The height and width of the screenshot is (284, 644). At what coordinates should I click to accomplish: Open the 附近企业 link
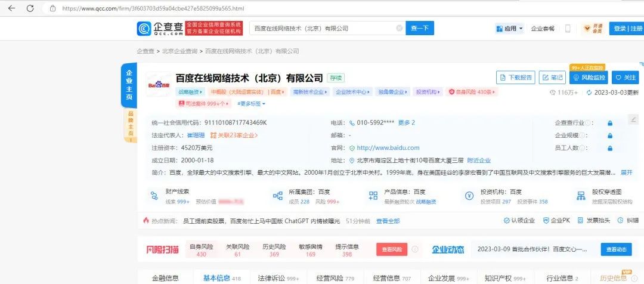click(x=479, y=160)
